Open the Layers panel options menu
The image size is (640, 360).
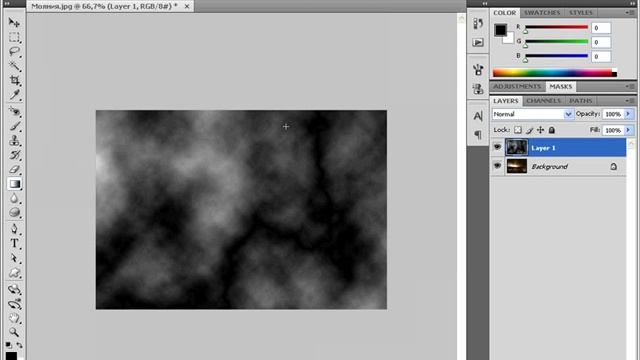coord(630,100)
